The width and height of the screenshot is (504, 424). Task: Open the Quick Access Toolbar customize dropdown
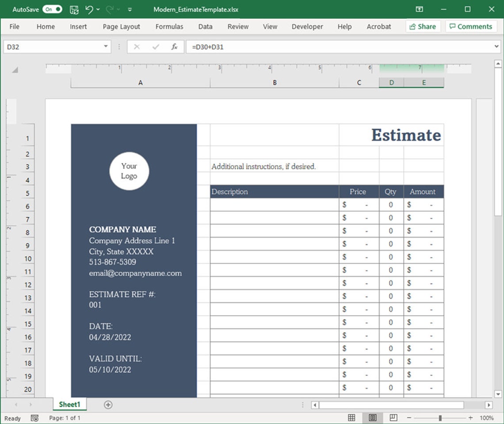[130, 9]
